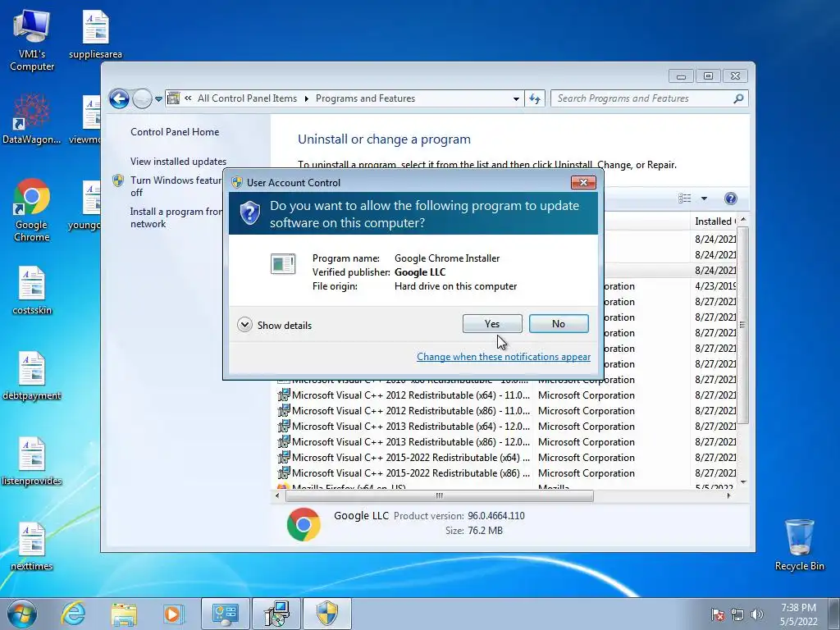
Task: Select Google Chrome desktop shortcut
Action: (32, 210)
